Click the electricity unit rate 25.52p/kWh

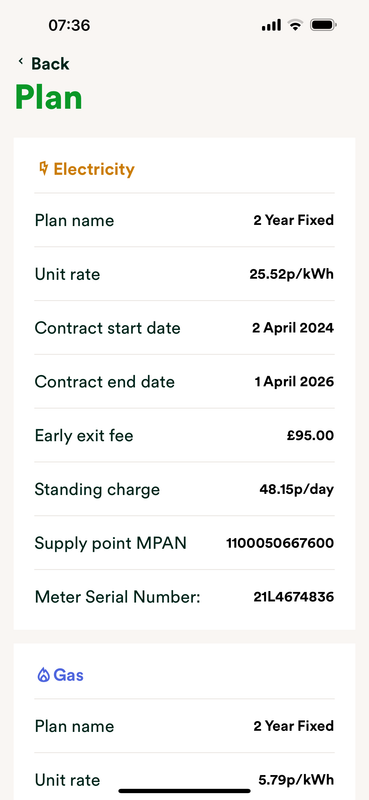tap(291, 274)
